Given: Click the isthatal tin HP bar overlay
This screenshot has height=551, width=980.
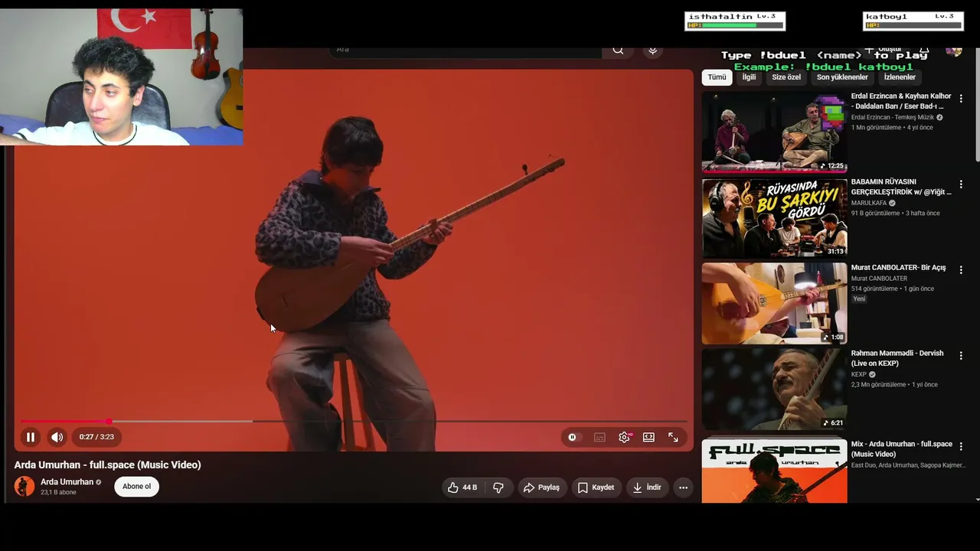Looking at the screenshot, I should [735, 21].
